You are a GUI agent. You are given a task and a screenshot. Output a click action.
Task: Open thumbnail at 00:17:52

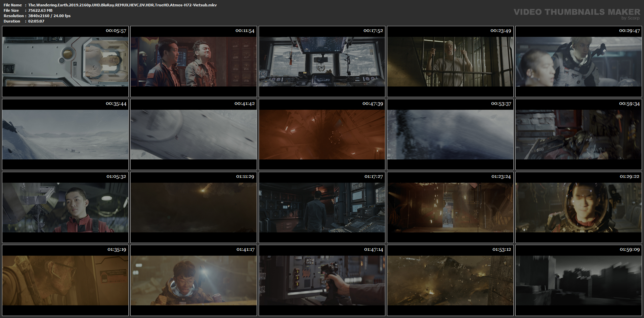point(322,62)
